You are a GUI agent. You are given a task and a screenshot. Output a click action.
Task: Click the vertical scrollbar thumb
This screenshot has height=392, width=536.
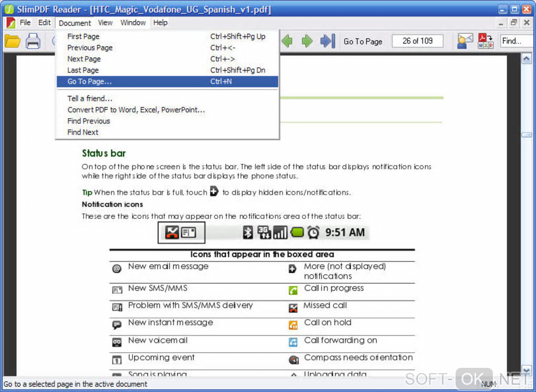click(x=527, y=135)
